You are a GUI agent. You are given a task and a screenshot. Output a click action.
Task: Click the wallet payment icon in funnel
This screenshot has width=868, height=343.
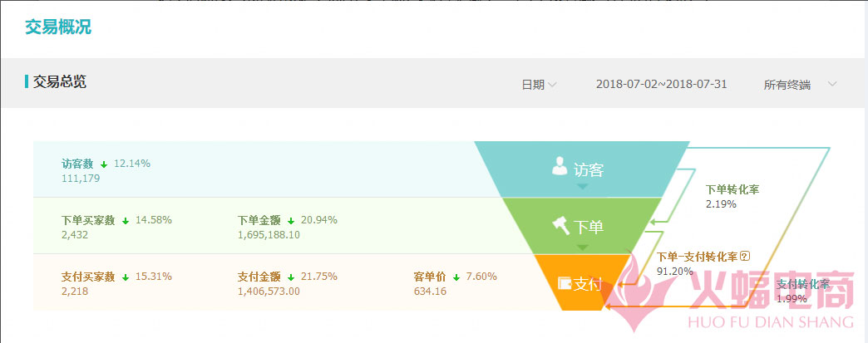pyautogui.click(x=565, y=282)
